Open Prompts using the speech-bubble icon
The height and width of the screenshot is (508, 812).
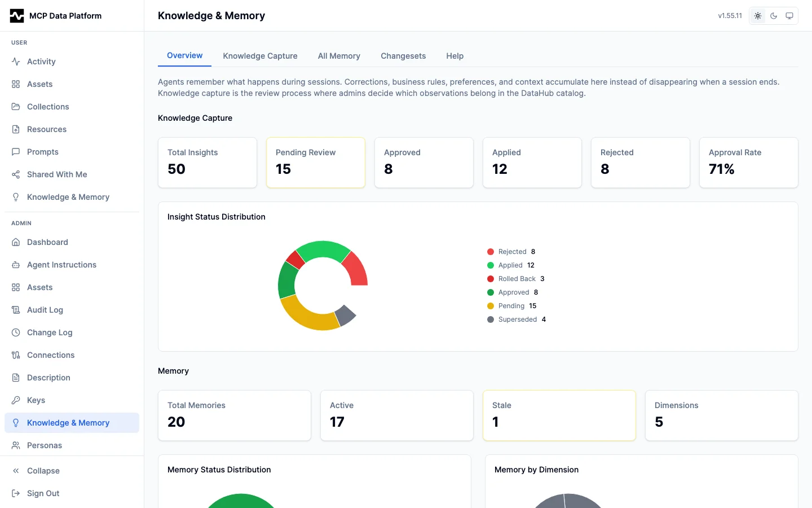16,152
